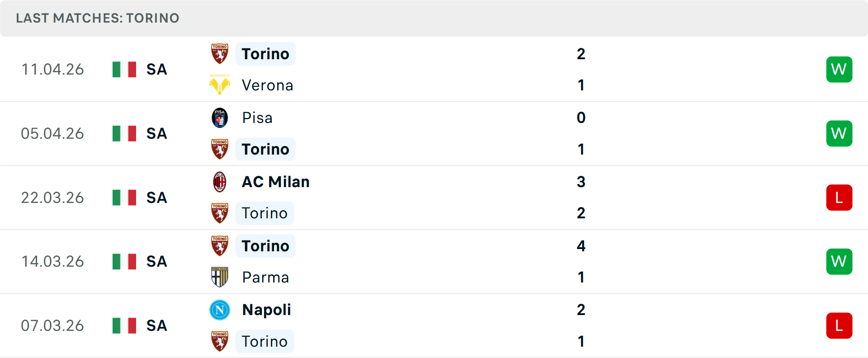Click Italy flag on 07.03.26 match
The width and height of the screenshot is (868, 358).
click(x=124, y=325)
